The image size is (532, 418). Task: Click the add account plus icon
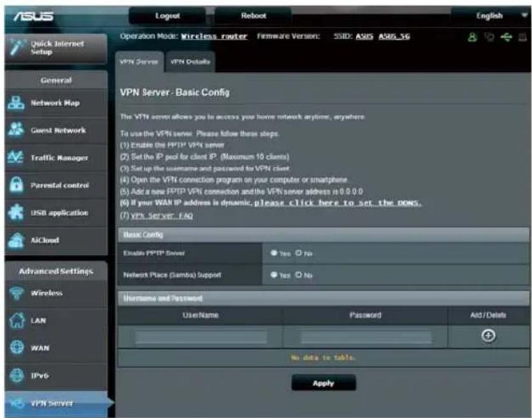coord(488,335)
